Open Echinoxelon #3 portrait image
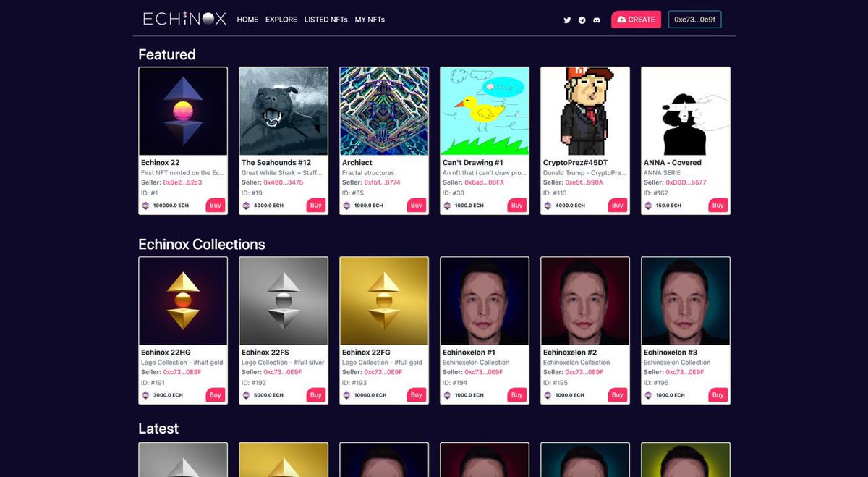Viewport: 868px width, 477px height. tap(686, 301)
